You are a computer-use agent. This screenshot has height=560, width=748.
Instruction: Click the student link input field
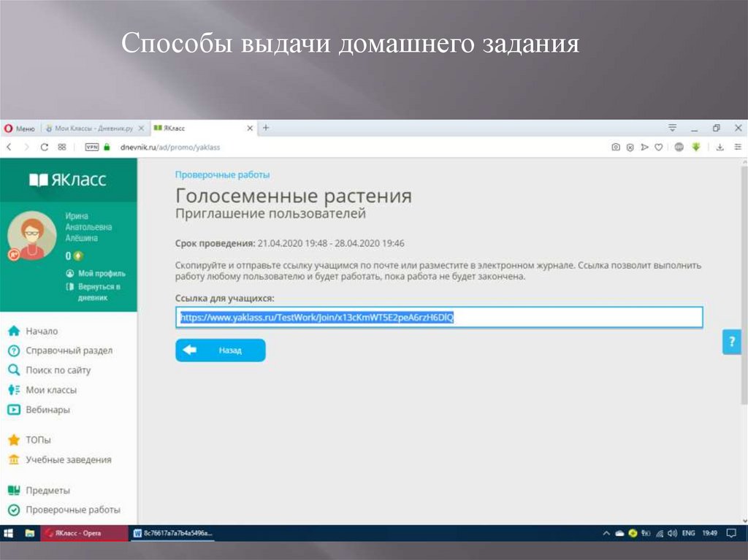pyautogui.click(x=439, y=318)
